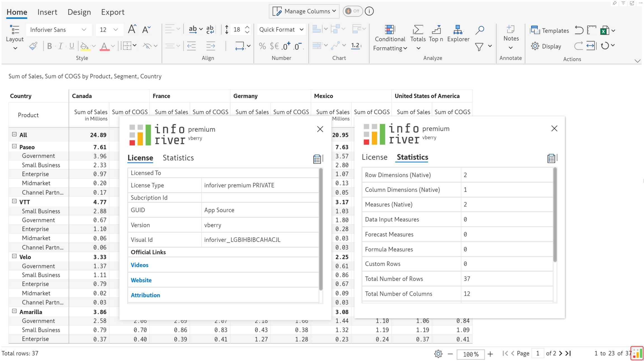Open the Attribution link
644x361 pixels.
click(145, 295)
